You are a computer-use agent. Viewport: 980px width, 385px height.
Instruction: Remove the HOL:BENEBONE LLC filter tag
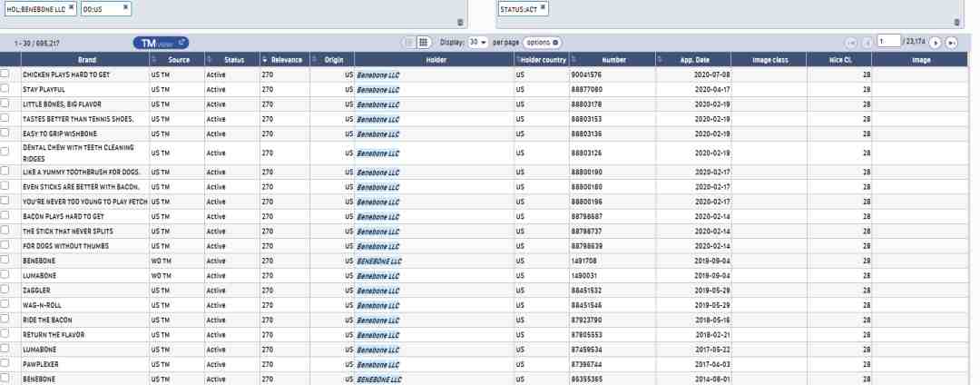[72, 7]
